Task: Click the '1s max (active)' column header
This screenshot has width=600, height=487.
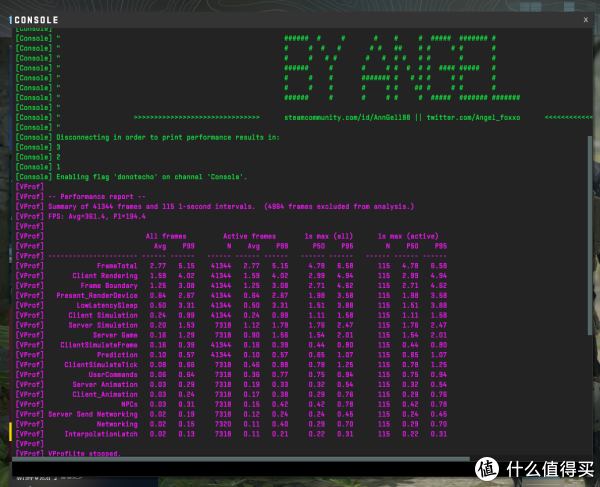Action: pos(401,236)
